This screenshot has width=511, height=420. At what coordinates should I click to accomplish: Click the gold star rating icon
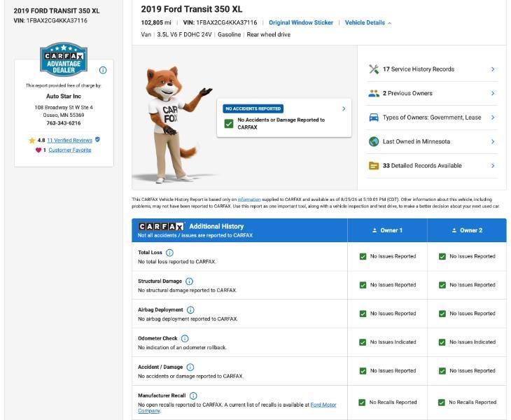32,141
